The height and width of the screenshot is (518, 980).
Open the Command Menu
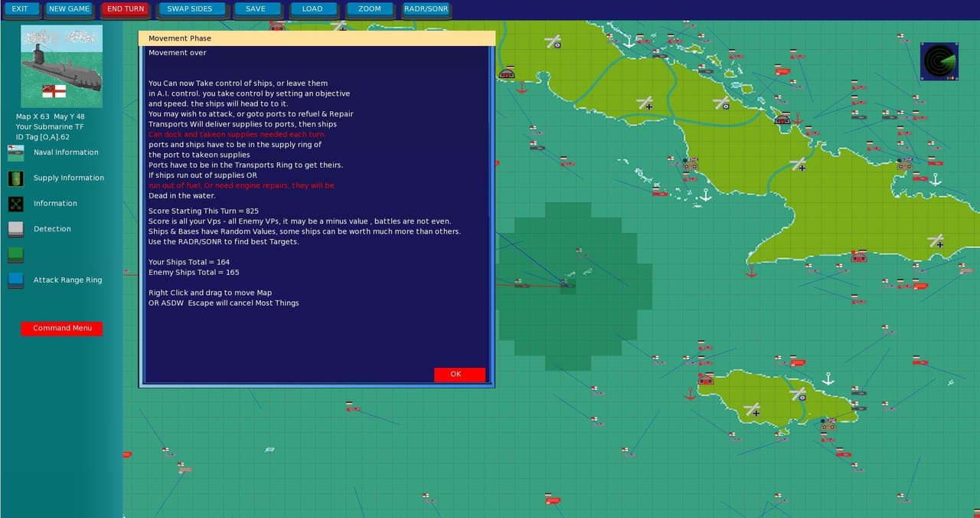tap(62, 329)
